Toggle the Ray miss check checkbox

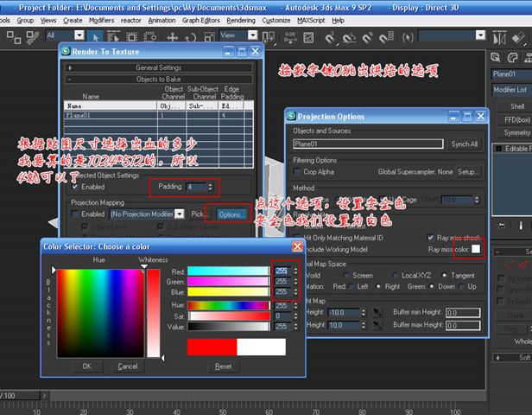coord(430,238)
